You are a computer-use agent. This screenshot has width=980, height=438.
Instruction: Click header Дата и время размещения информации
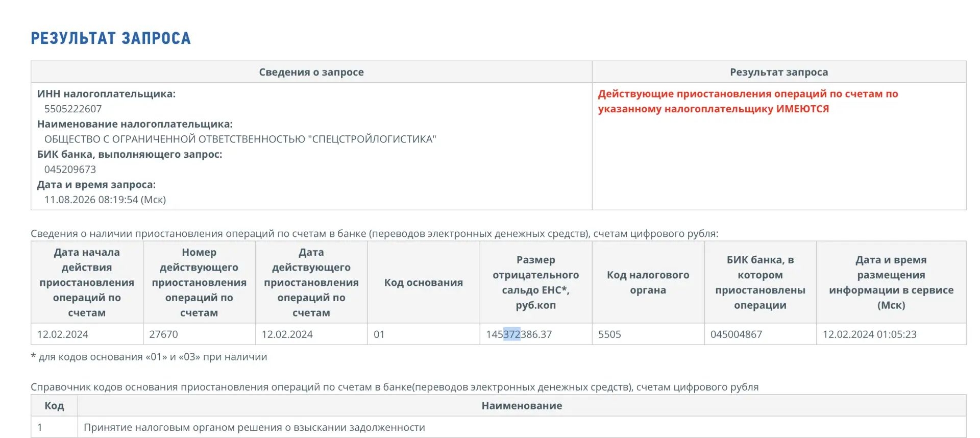pos(891,282)
